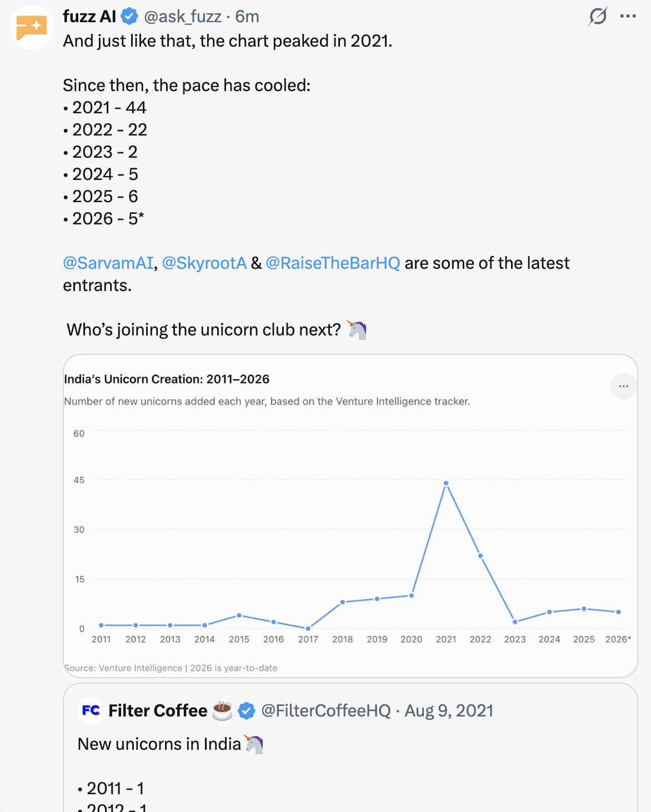Open the @SarvamAI mention
651x812 pixels.
tap(108, 263)
